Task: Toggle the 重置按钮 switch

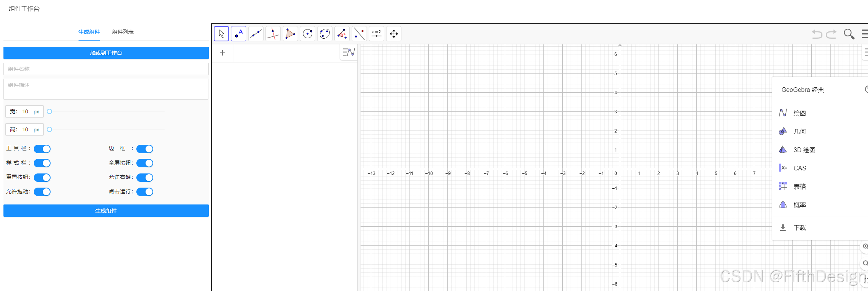Action: tap(42, 177)
